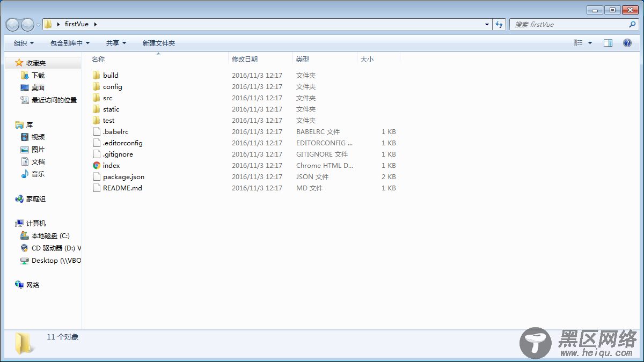Select 家庭组 in the navigation pane
Image resolution: width=644 pixels, height=362 pixels.
tap(36, 199)
